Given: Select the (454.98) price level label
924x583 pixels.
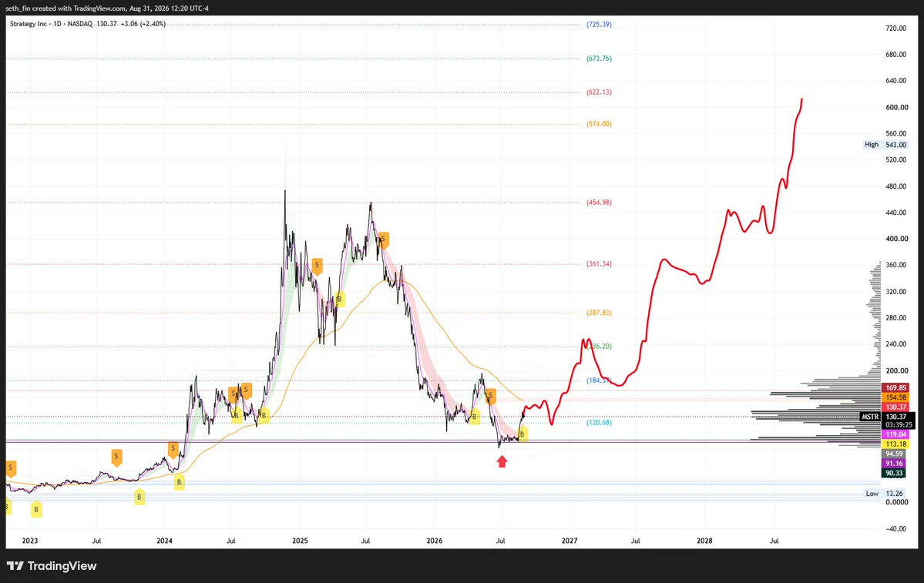Looking at the screenshot, I should click(x=599, y=203).
